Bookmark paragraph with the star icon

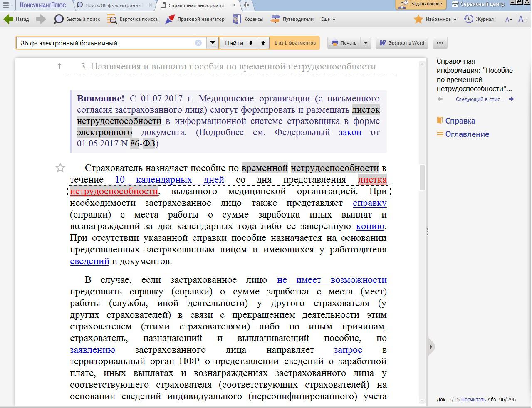(x=60, y=168)
